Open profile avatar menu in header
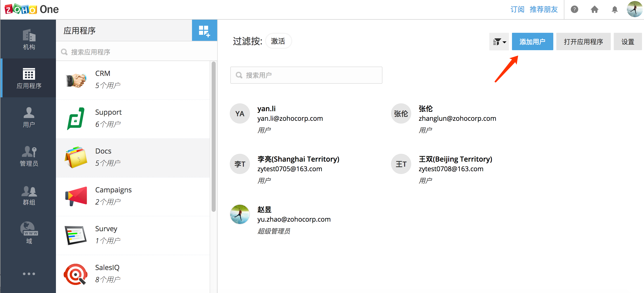The width and height of the screenshot is (644, 293). pyautogui.click(x=634, y=9)
